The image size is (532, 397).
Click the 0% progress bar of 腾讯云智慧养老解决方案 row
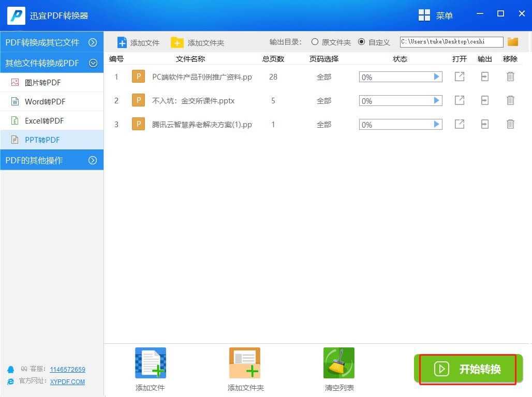click(x=401, y=125)
